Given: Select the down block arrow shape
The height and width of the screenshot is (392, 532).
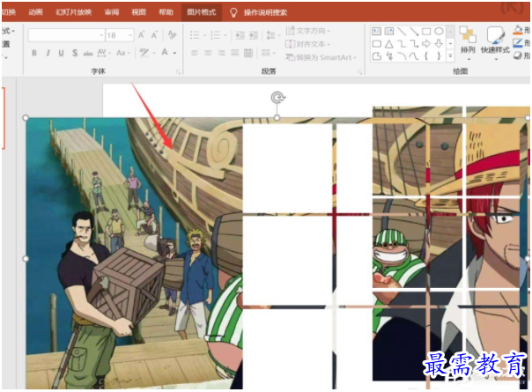Looking at the screenshot, I should [439, 44].
